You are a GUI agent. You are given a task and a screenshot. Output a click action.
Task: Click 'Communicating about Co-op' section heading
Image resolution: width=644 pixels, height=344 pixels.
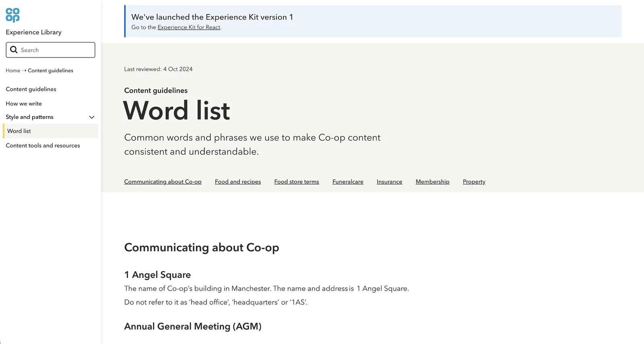coord(202,247)
